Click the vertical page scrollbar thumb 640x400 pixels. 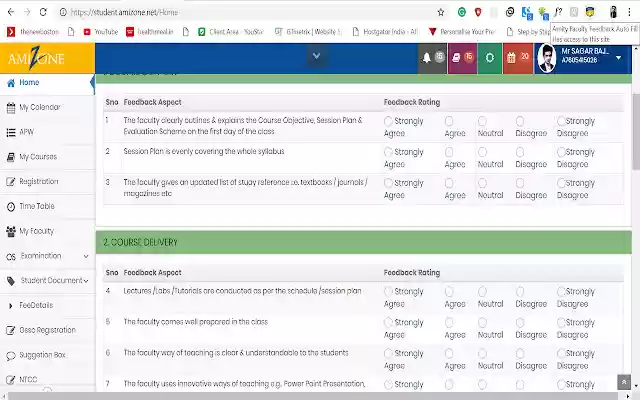tap(636, 131)
